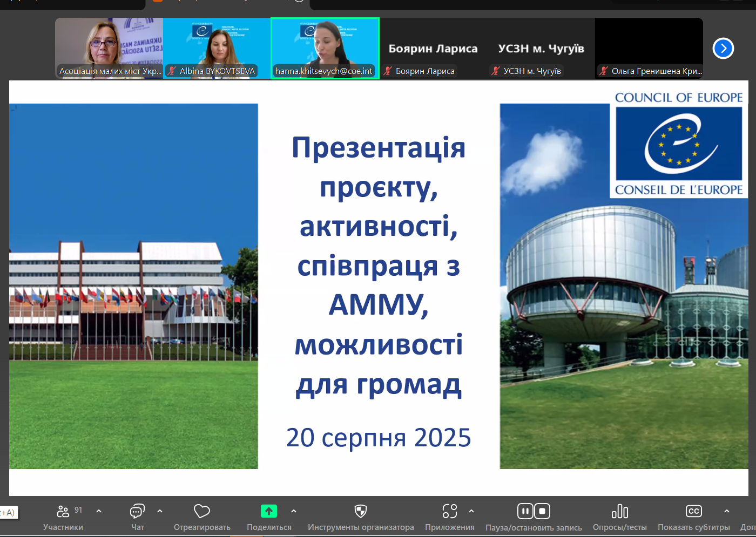This screenshot has height=537, width=756.
Task: Stop the recording
Action: [542, 511]
